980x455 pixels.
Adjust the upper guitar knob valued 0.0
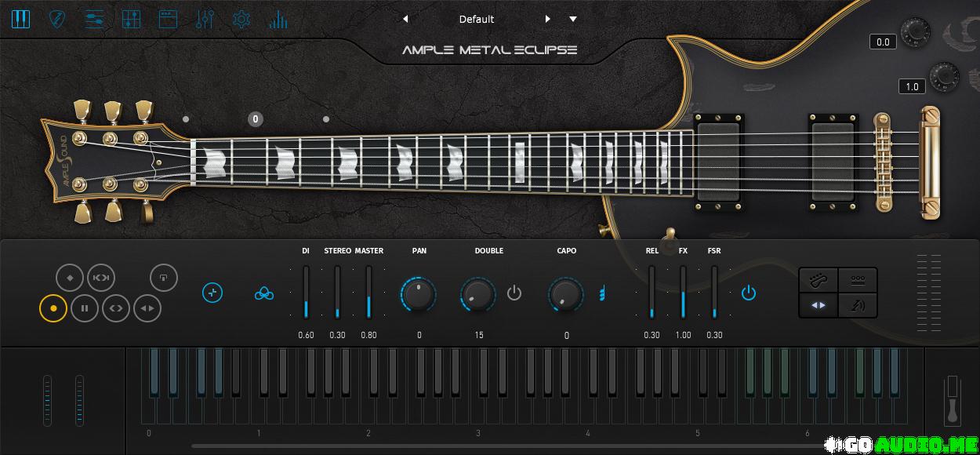coord(914,32)
